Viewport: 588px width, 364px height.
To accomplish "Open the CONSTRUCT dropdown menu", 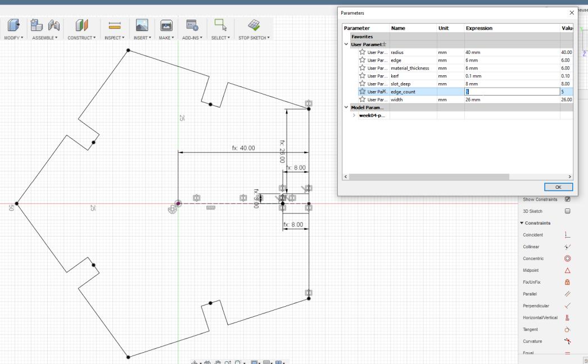I will click(x=82, y=38).
